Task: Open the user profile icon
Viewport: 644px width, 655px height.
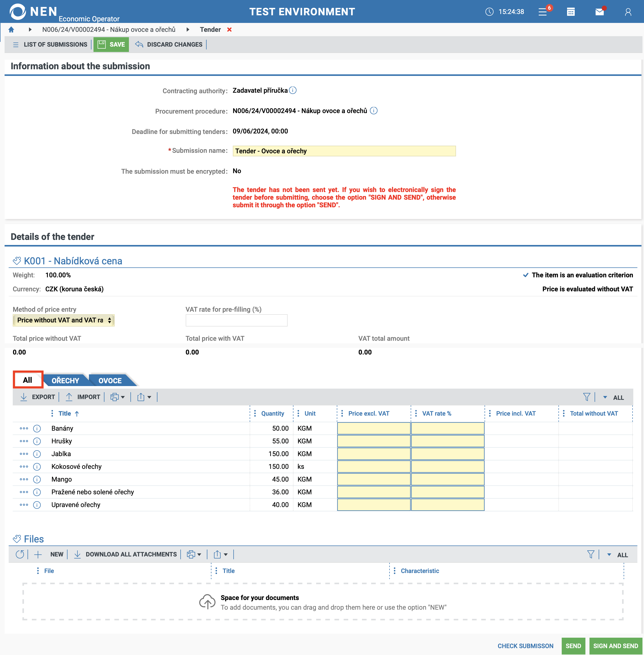Action: click(x=628, y=12)
